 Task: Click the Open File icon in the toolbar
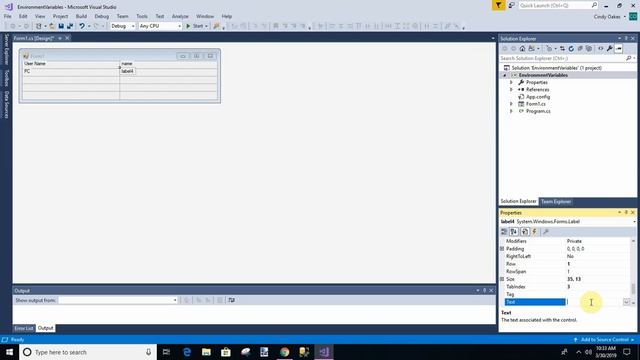click(52, 26)
